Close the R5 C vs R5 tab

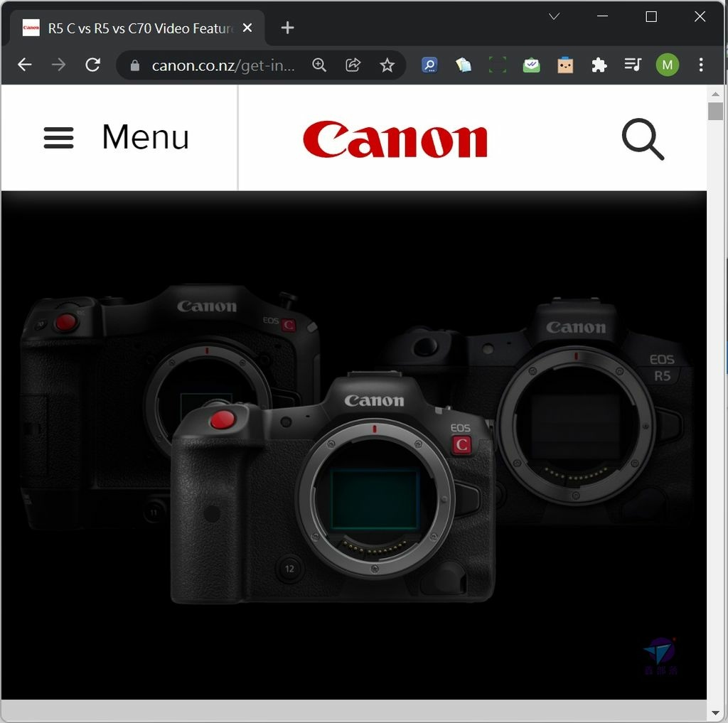[x=247, y=28]
